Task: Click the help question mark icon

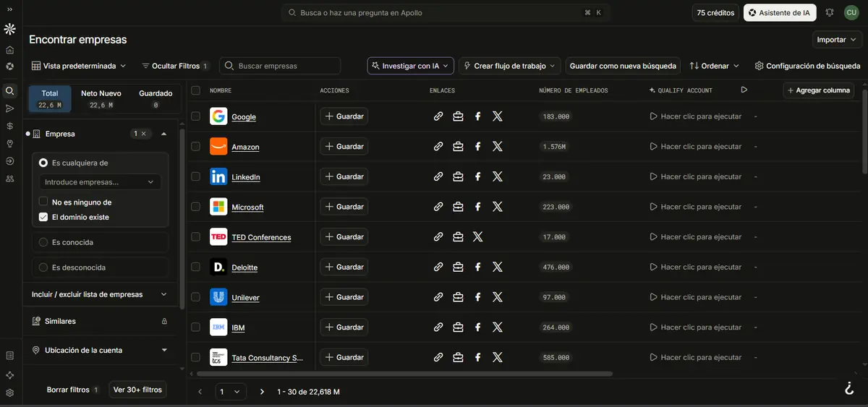Action: (849, 388)
